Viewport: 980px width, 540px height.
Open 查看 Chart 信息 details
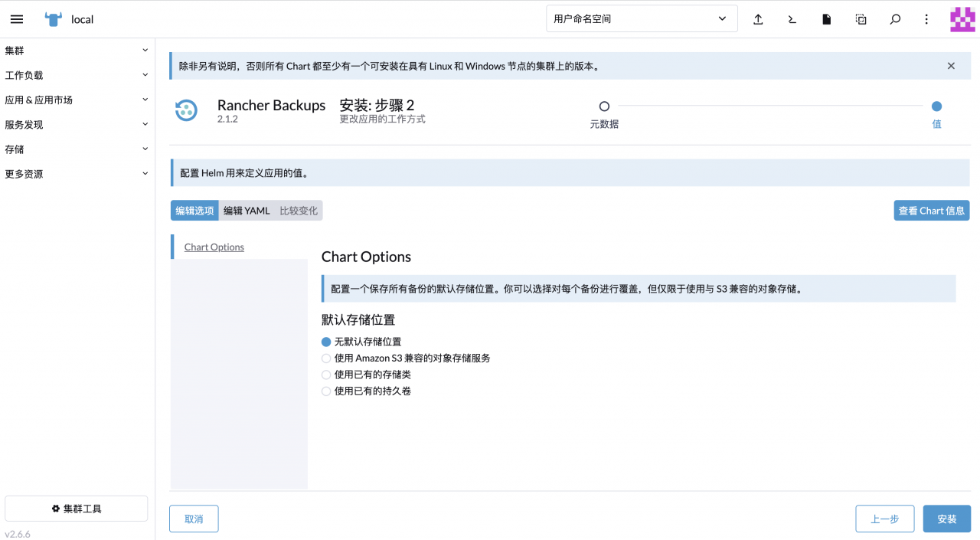[x=931, y=210]
